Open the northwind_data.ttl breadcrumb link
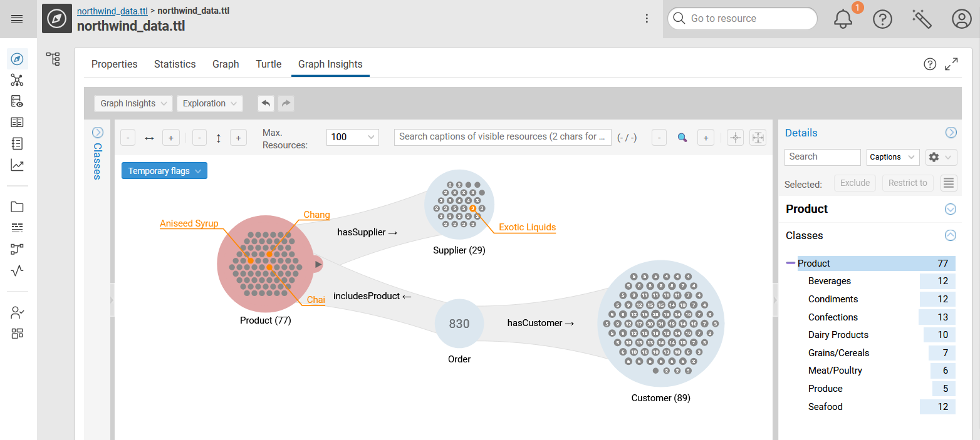This screenshot has width=980, height=440. (x=112, y=11)
